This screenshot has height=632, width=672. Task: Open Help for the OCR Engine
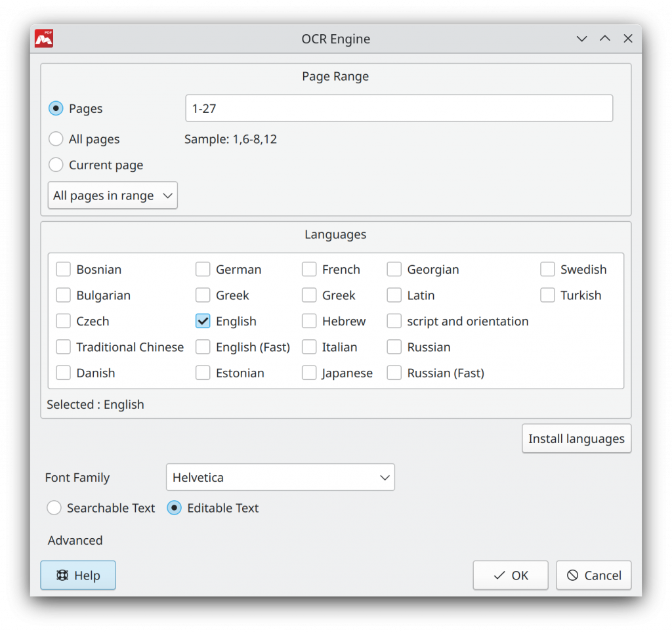pyautogui.click(x=77, y=575)
